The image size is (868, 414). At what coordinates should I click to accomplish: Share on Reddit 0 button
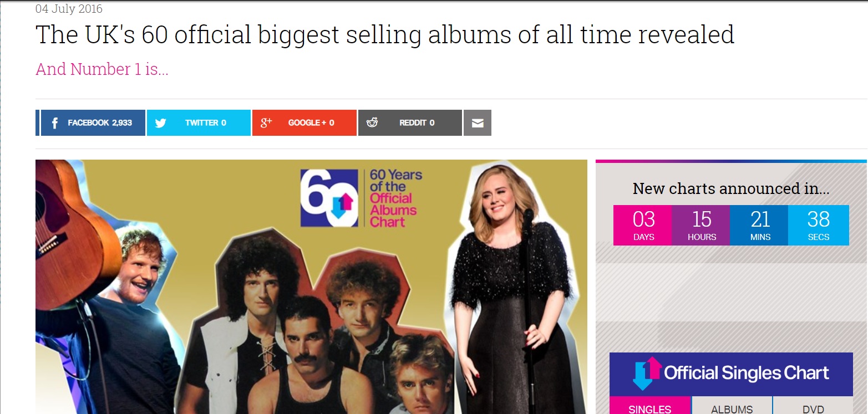click(x=410, y=123)
